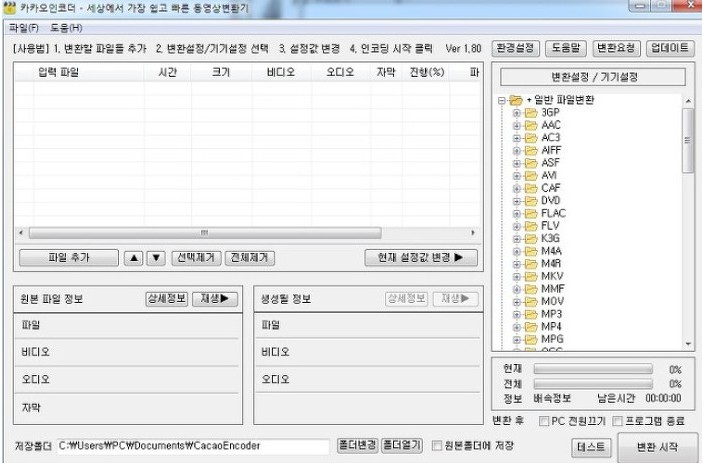Click the FLAC folder icon
Screen dimensions: 703x464
(531, 213)
